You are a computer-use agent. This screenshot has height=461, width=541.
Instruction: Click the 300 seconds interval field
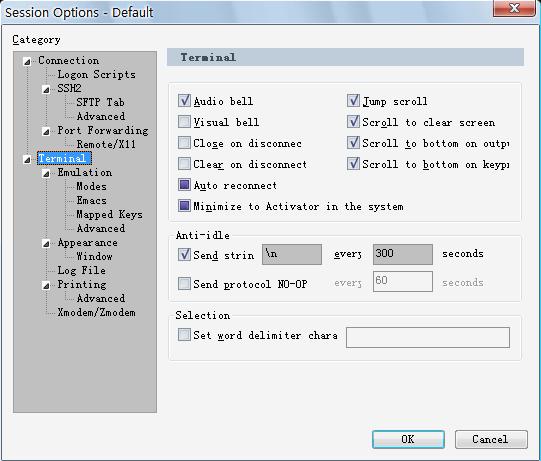pos(403,254)
